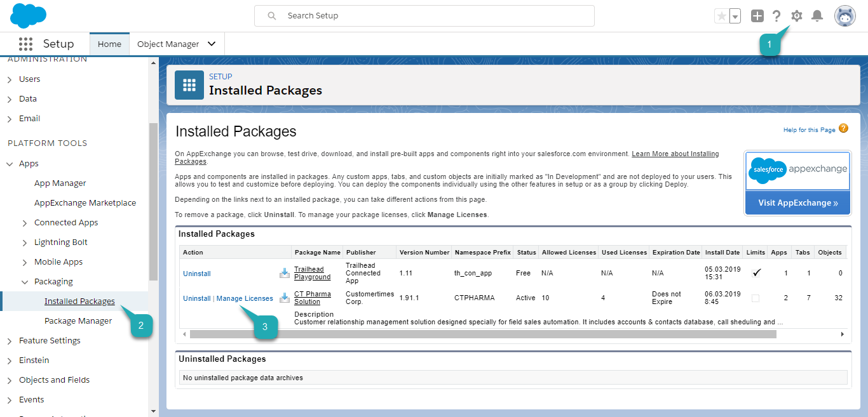Click the Search Setup input field
The width and height of the screenshot is (868, 417).
click(424, 16)
